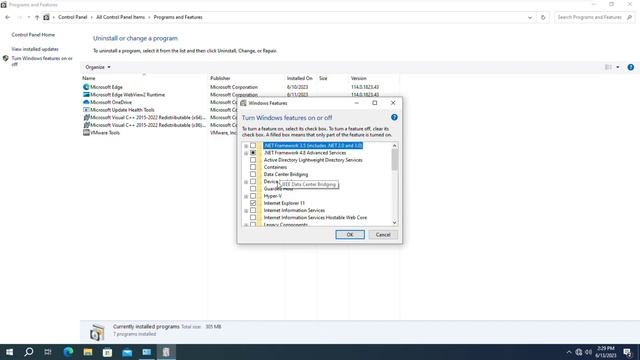Expand the Hyper-V node
Viewport: 640px width, 360px height.
tap(246, 196)
